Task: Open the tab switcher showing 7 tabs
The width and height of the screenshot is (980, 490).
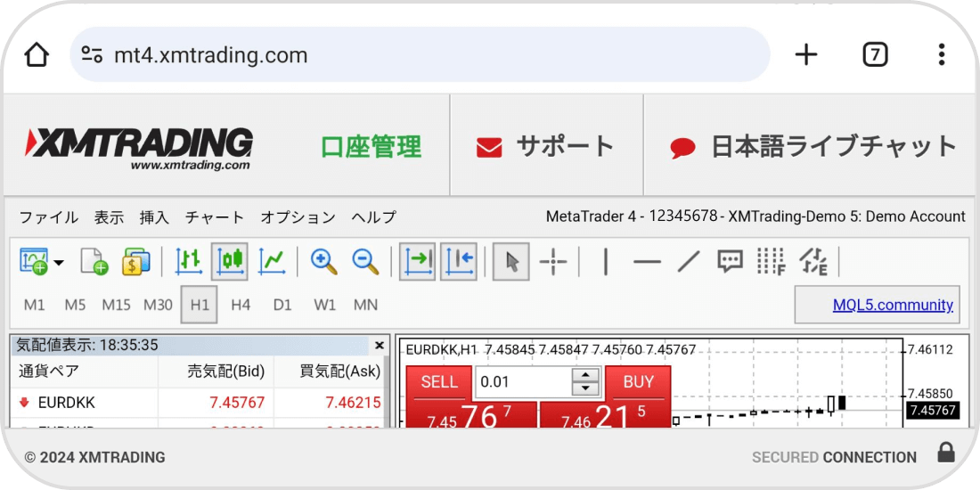Action: (x=875, y=55)
